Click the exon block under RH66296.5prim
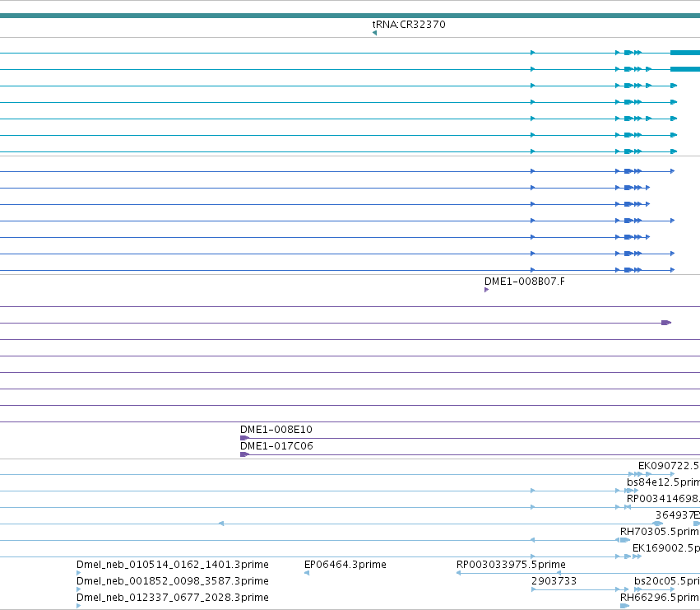 (x=624, y=606)
